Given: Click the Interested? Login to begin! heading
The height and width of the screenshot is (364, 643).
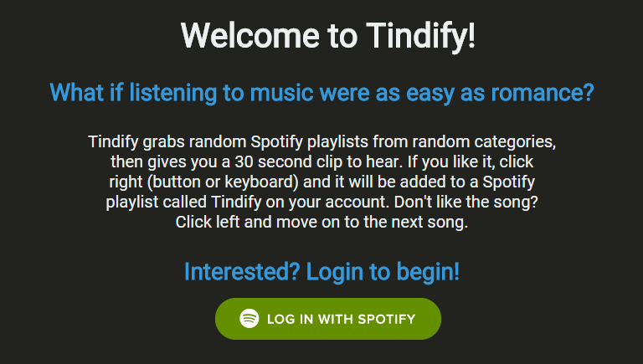Looking at the screenshot, I should (321, 272).
